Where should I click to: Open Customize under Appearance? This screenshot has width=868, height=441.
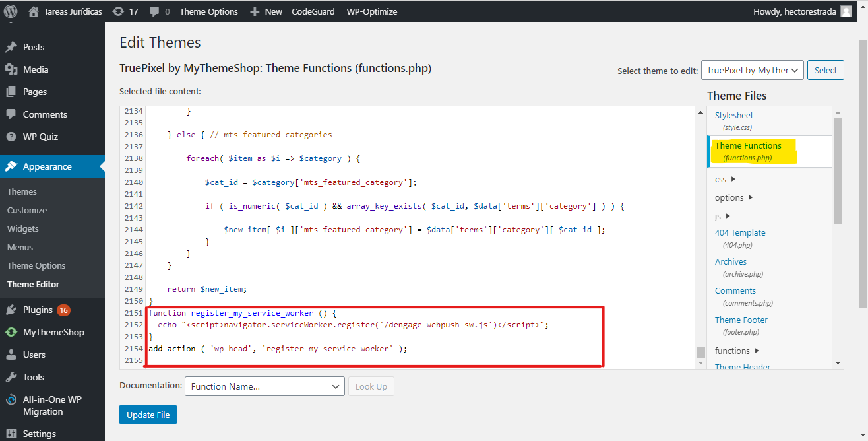[x=27, y=210]
